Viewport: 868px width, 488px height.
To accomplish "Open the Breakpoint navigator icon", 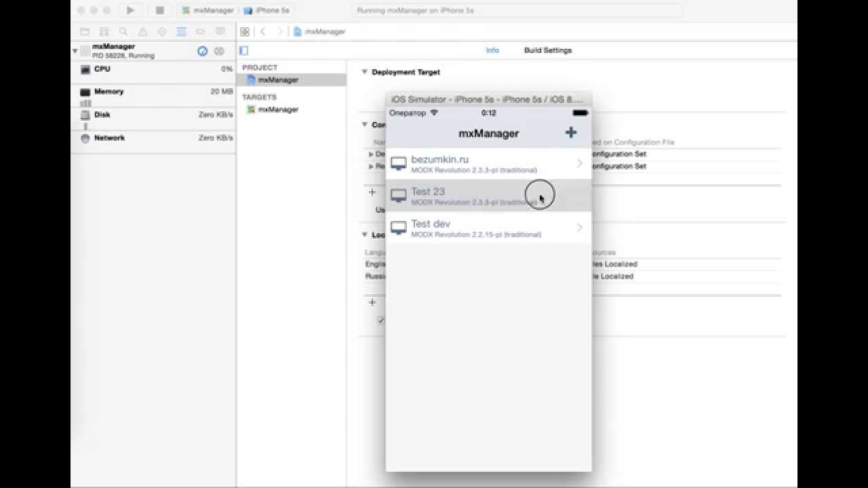I will pos(201,32).
